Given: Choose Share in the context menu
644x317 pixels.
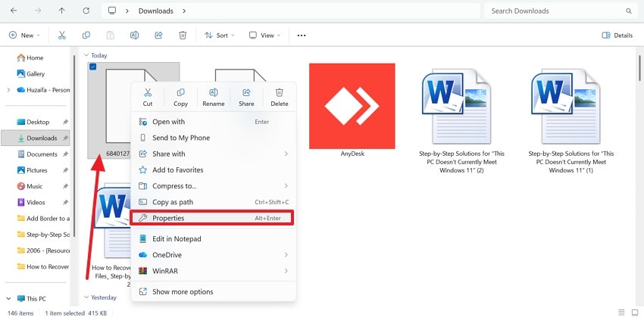Looking at the screenshot, I should 246,97.
